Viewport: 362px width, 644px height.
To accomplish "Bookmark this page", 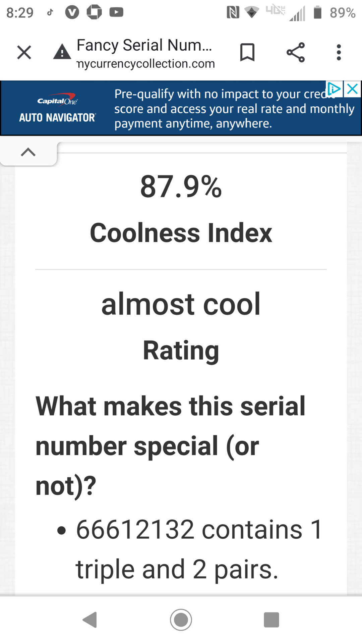I will point(247,52).
